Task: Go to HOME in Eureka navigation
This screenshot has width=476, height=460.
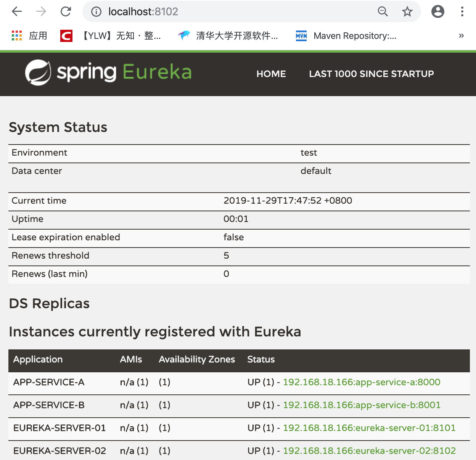Action: coord(271,74)
